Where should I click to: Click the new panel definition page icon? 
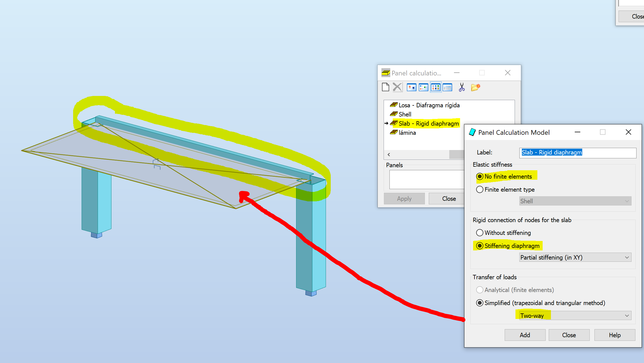385,87
